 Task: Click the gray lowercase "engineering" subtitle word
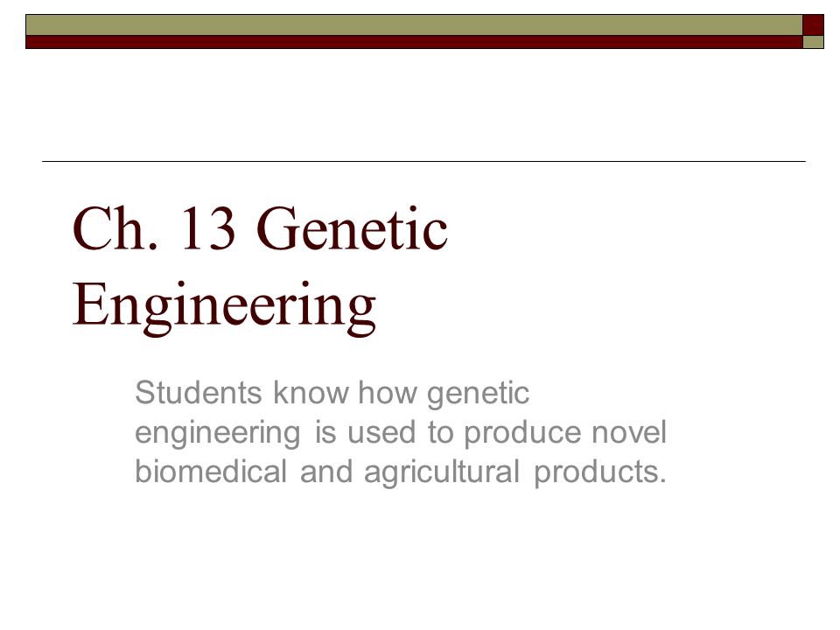pyautogui.click(x=218, y=435)
